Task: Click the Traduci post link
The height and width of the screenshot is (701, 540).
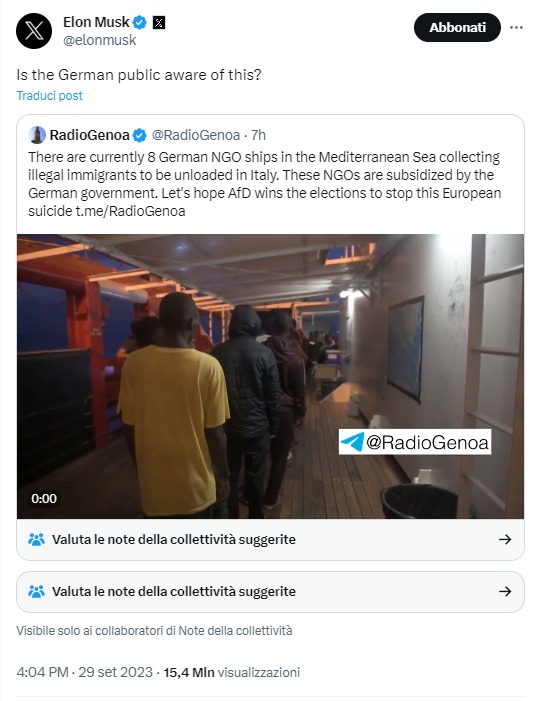Action: [50, 96]
